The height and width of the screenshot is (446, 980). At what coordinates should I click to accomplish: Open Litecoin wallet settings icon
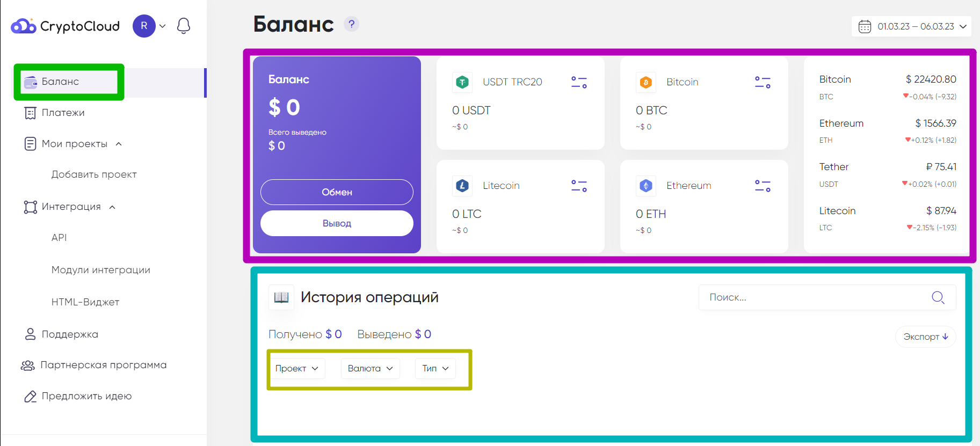click(579, 186)
